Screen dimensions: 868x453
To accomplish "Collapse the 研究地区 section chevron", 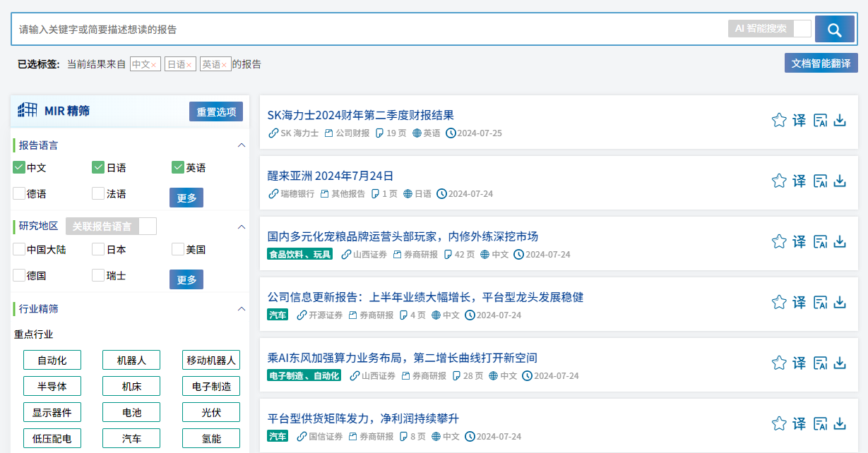I will [x=242, y=226].
